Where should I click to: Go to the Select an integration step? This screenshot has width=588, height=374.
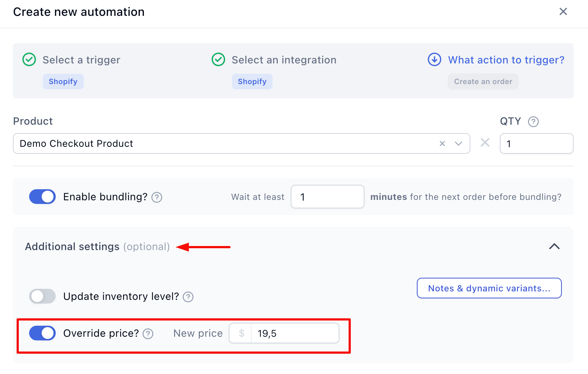(284, 60)
